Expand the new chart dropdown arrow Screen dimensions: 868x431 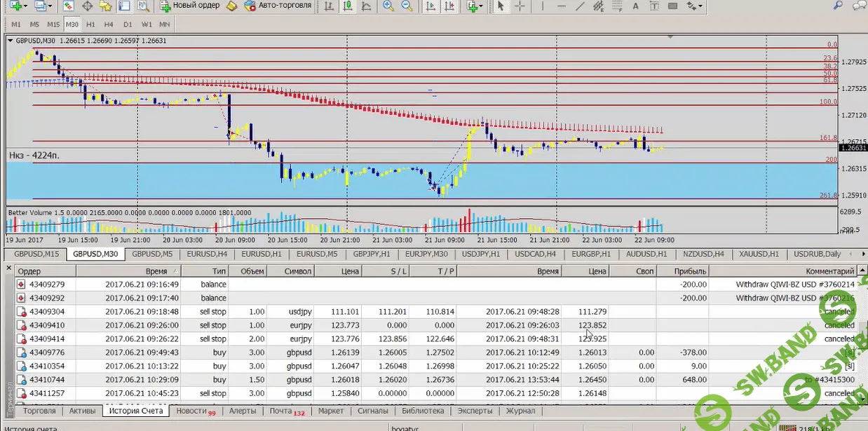25,6
